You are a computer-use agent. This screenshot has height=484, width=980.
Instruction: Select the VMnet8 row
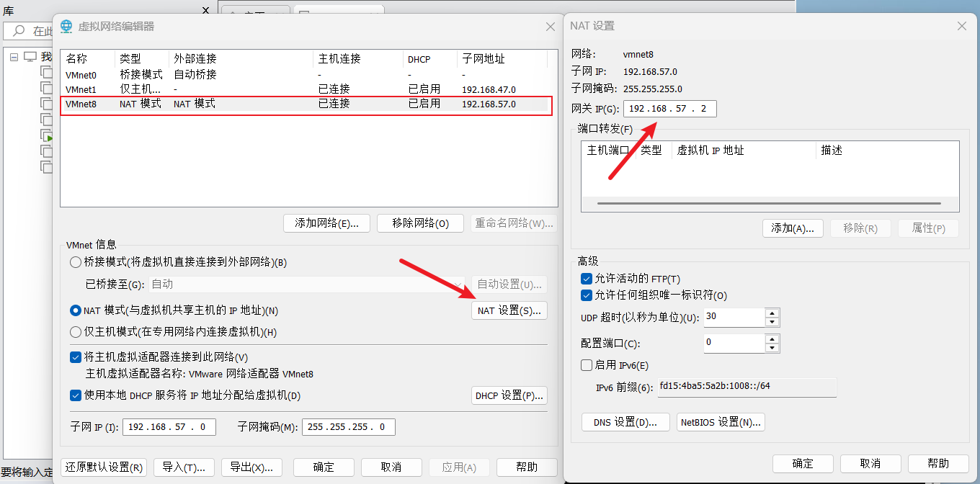pos(308,104)
